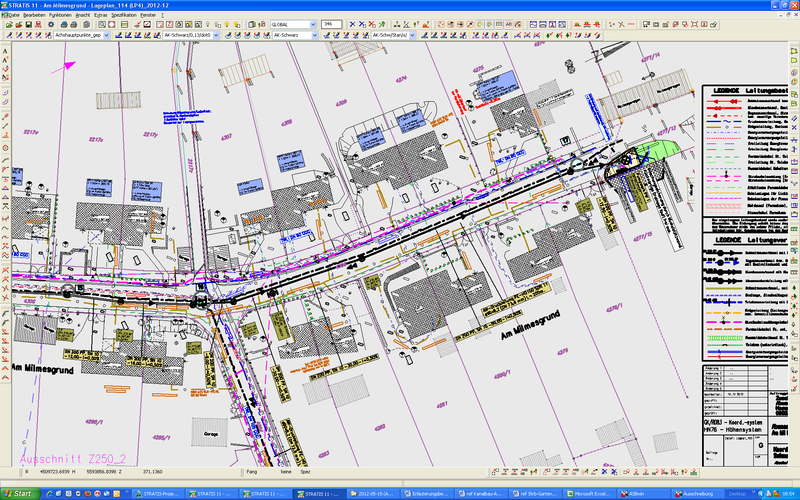Click the monitor display toolbar icon

[646, 24]
